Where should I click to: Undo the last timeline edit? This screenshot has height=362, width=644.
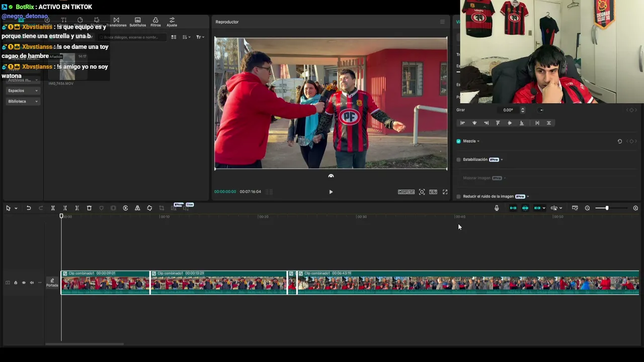(29, 208)
